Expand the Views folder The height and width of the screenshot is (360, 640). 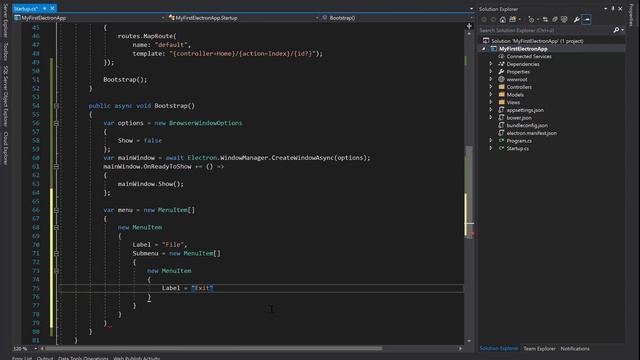pos(491,102)
